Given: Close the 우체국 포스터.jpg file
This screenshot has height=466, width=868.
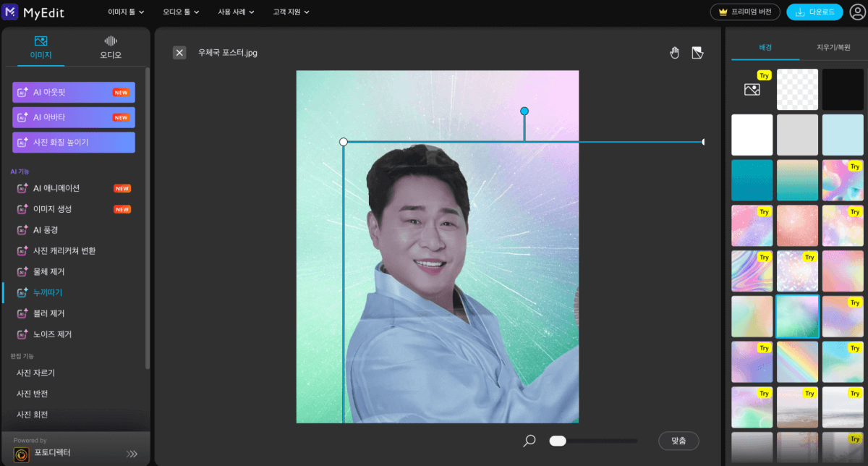Looking at the screenshot, I should 179,53.
